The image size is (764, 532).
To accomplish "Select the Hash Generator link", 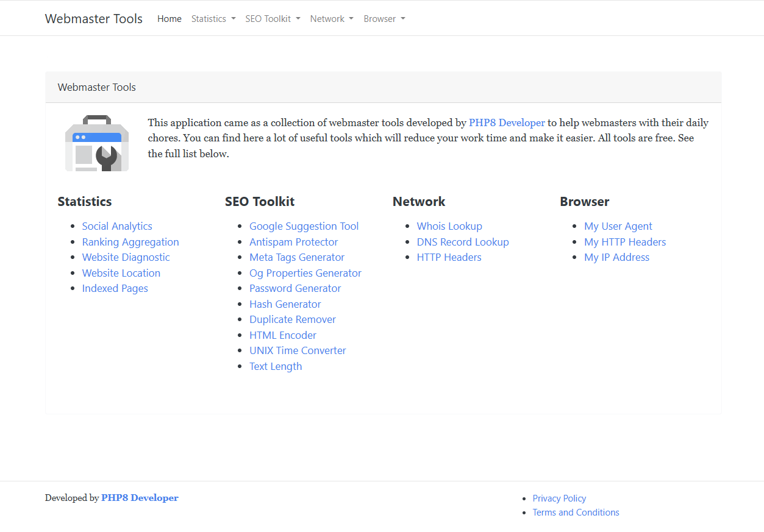I will pyautogui.click(x=285, y=304).
